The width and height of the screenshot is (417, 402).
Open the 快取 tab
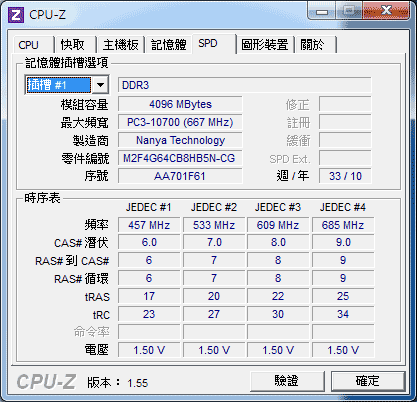tap(75, 45)
